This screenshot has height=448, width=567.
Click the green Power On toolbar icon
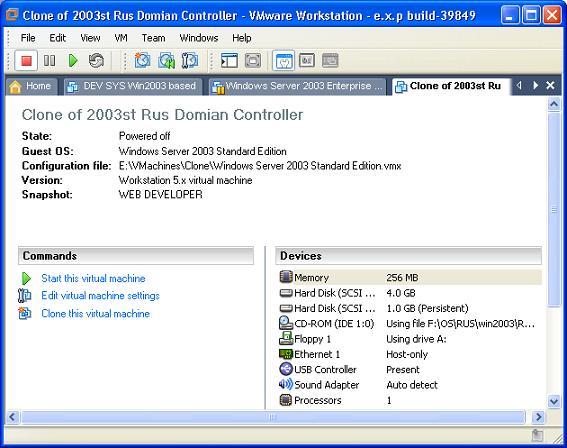[73, 60]
